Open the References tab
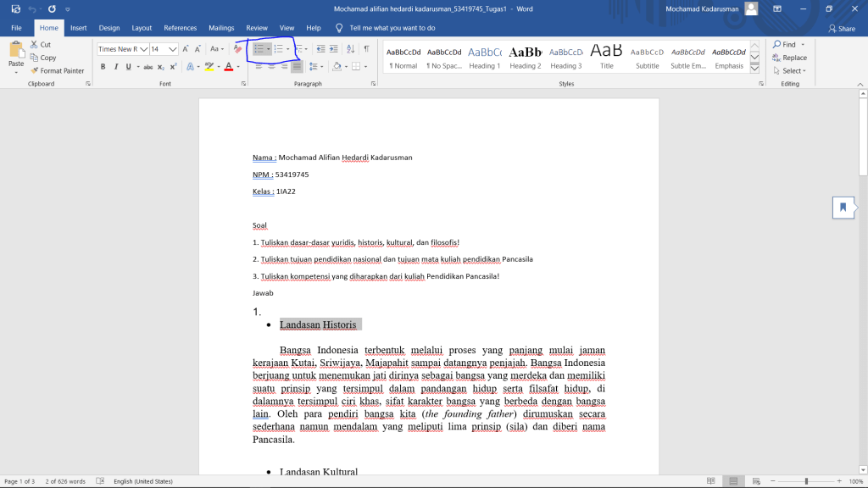 pos(180,28)
